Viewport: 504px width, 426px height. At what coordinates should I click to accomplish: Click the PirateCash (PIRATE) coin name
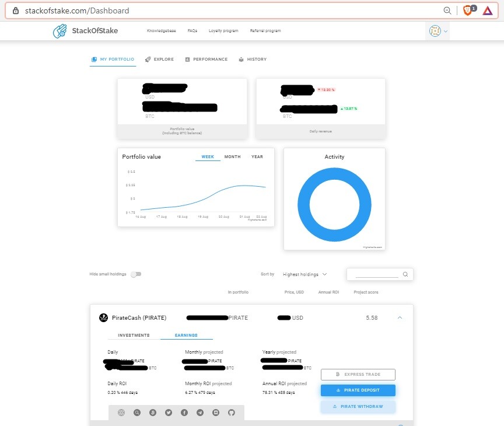139,317
